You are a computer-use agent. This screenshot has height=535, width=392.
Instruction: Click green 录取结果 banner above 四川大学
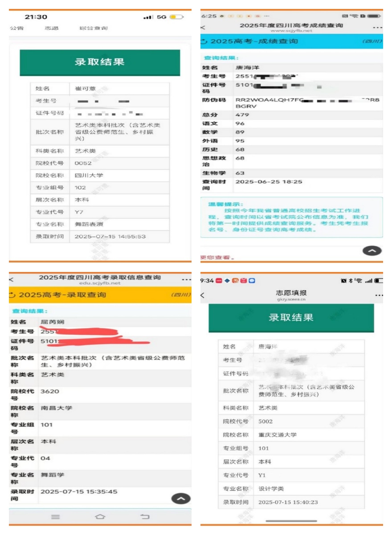[100, 62]
